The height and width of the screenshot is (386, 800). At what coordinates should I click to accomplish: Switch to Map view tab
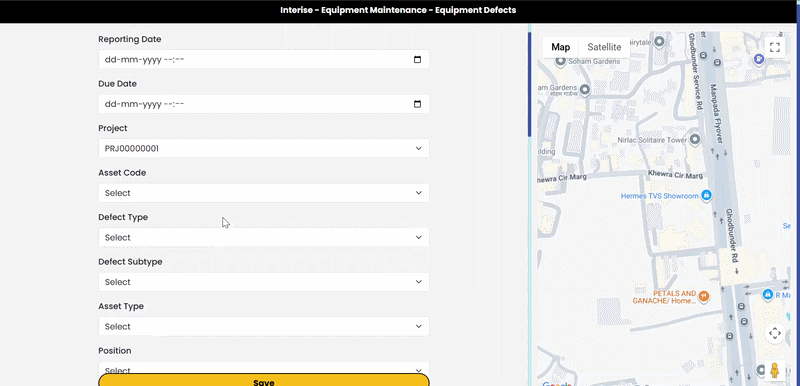[x=560, y=47]
